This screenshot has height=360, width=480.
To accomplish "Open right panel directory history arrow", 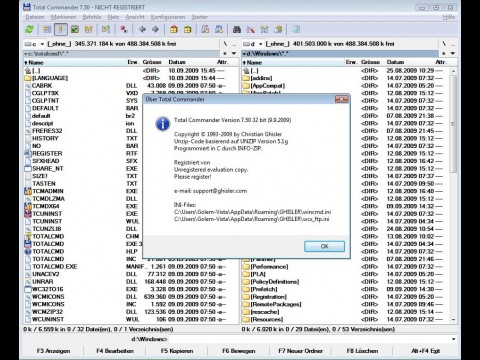I will 453,53.
